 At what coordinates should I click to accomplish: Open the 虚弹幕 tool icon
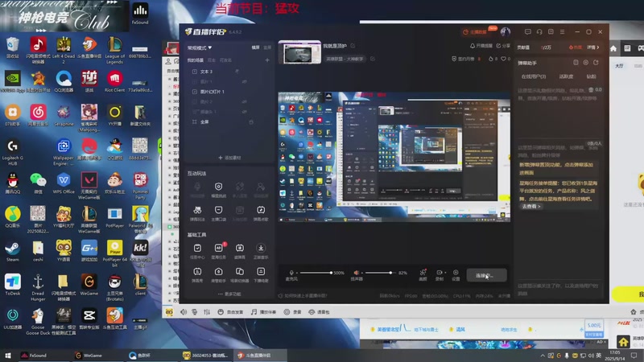click(x=239, y=251)
